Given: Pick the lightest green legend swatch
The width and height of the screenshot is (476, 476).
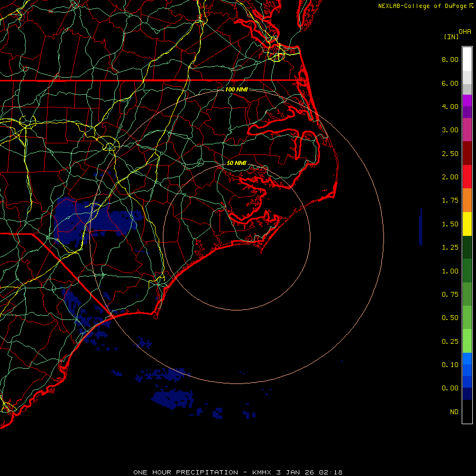Looking at the screenshot, I should coord(467,341).
